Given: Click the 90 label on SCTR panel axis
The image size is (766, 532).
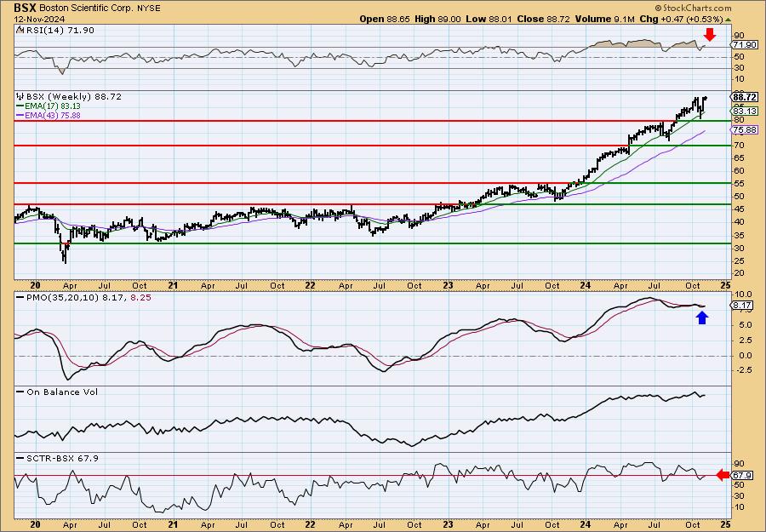Looking at the screenshot, I should [740, 464].
